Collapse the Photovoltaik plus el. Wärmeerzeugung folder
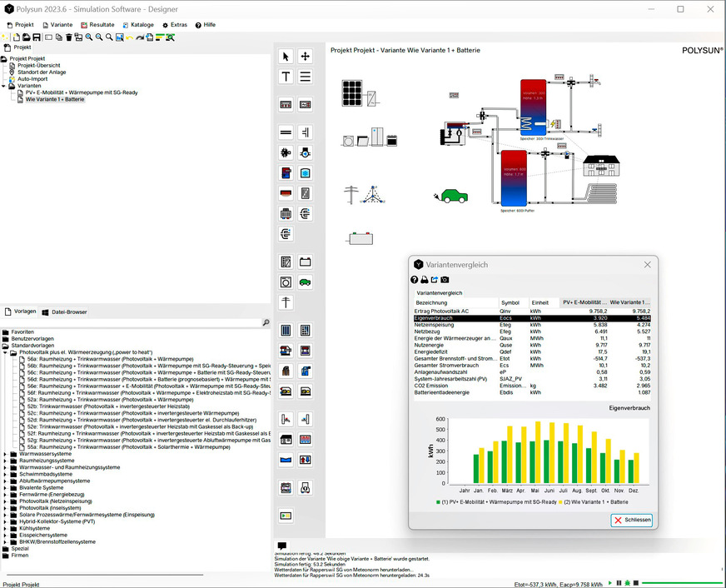 click(4, 352)
